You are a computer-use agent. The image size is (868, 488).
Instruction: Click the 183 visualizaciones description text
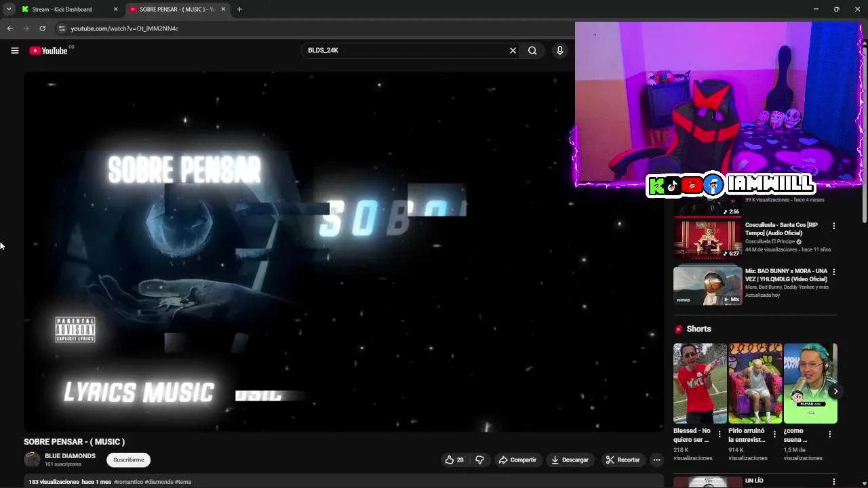(x=54, y=482)
